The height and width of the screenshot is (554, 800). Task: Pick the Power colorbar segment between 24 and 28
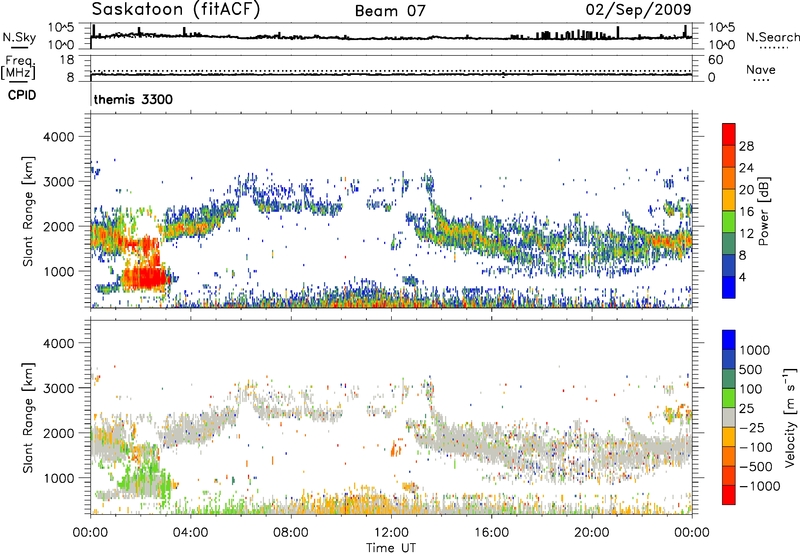[x=729, y=157]
